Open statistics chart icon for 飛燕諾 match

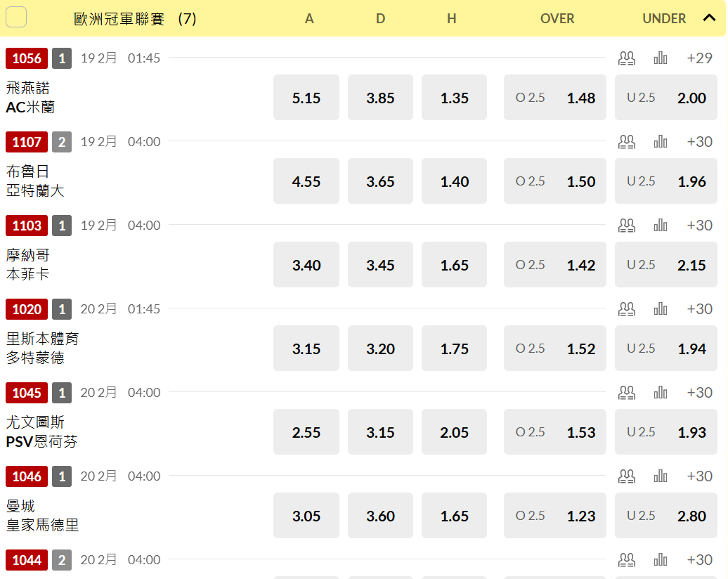pyautogui.click(x=661, y=58)
